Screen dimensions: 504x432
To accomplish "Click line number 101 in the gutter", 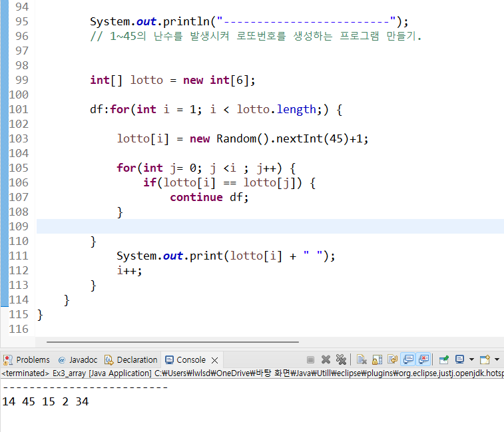I will [x=19, y=109].
